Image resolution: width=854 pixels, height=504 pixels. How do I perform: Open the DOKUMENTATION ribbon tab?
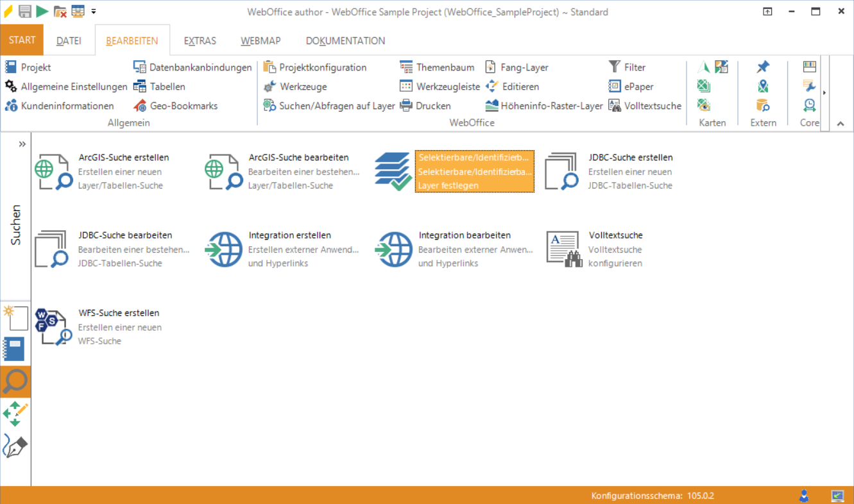345,40
